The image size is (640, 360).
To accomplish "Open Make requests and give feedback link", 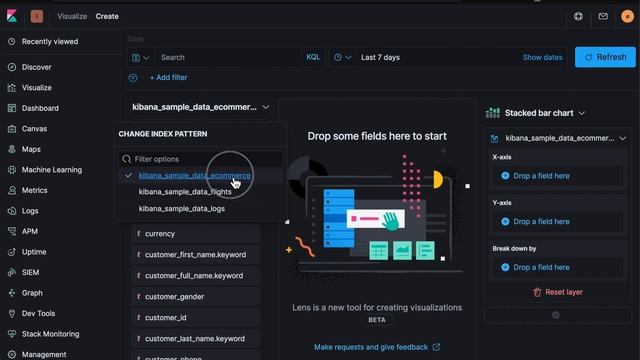I will coord(377,347).
